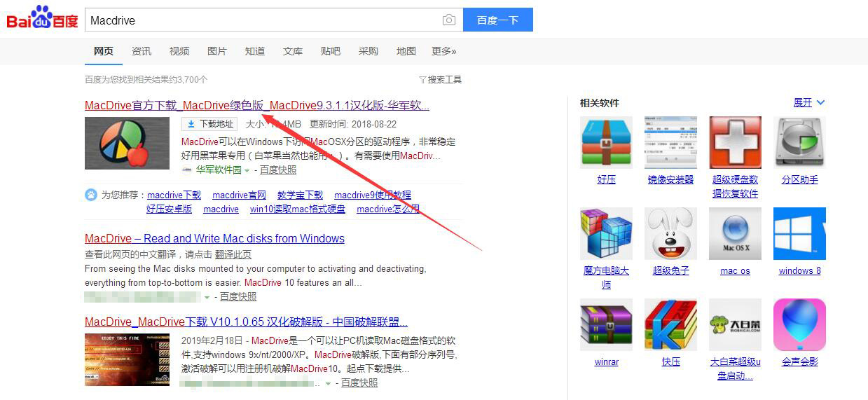This screenshot has width=868, height=400.
Task: Open 百度快照 for the 华军软件园 result
Action: (278, 170)
